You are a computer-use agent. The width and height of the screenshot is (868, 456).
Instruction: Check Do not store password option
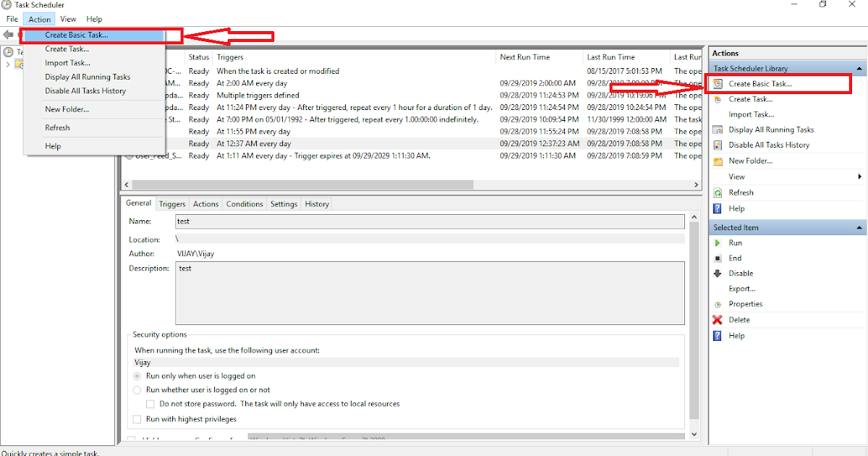pyautogui.click(x=150, y=403)
